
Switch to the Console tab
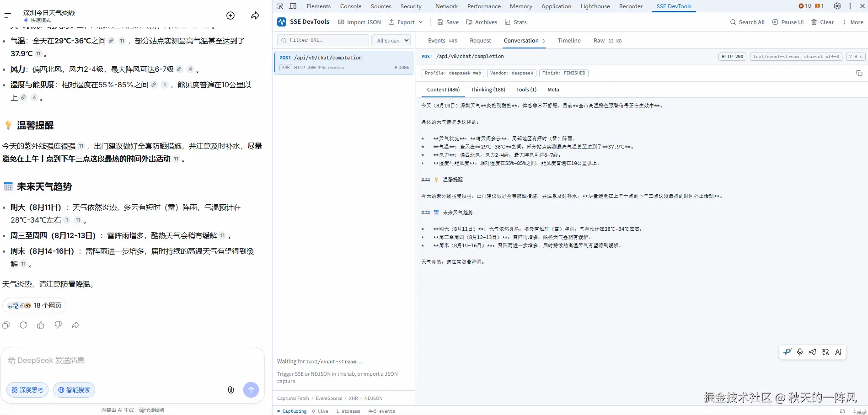(x=351, y=6)
